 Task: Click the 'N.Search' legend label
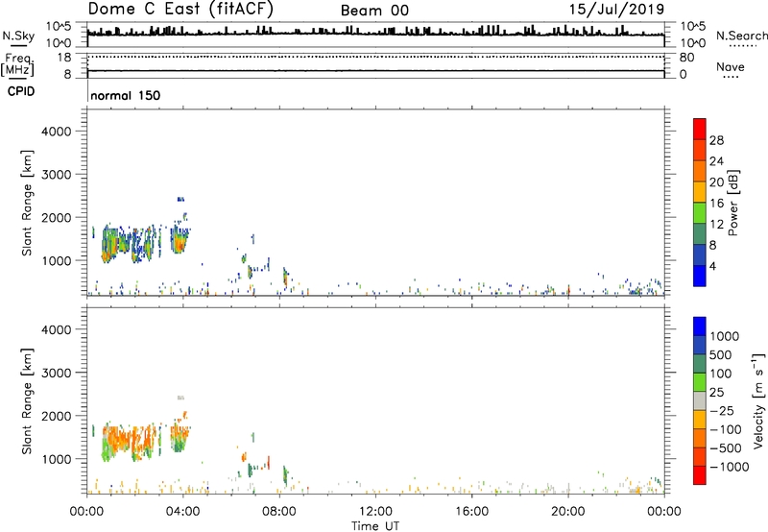(x=741, y=36)
